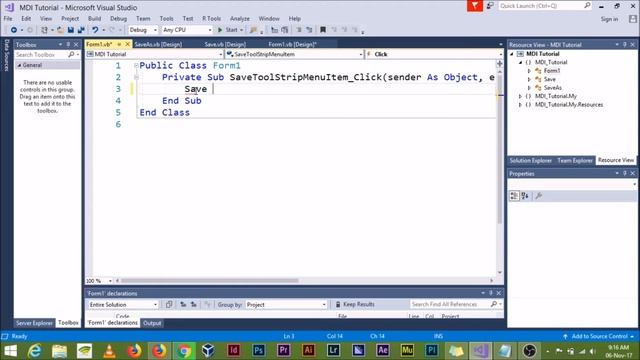Toggle Keep Results in declarations panel
This screenshot has width=640, height=360.
click(355, 304)
